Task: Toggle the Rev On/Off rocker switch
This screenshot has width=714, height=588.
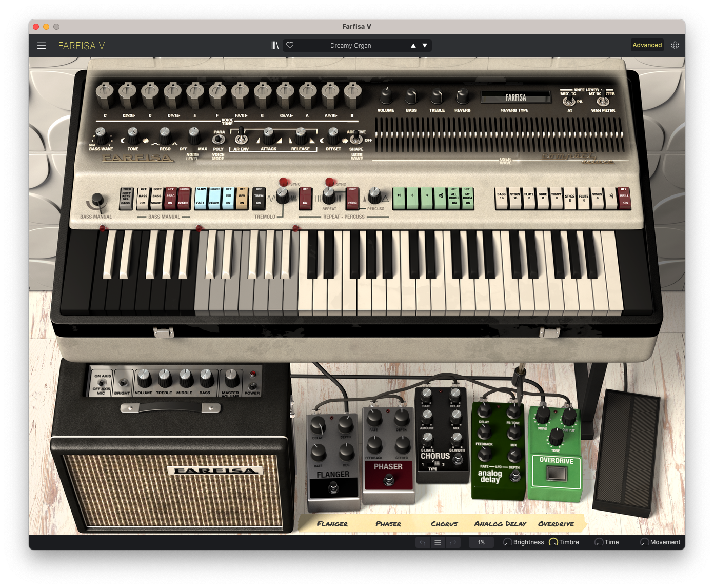Action: 242,198
